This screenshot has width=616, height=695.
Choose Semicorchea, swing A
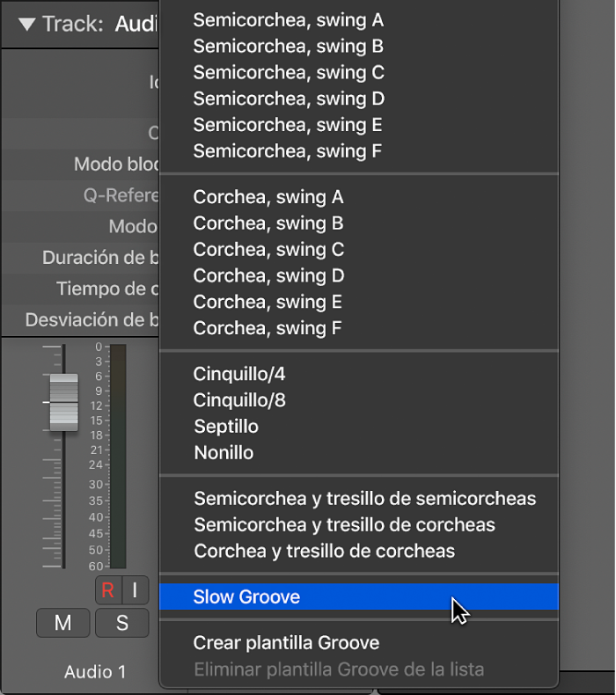coord(288,20)
